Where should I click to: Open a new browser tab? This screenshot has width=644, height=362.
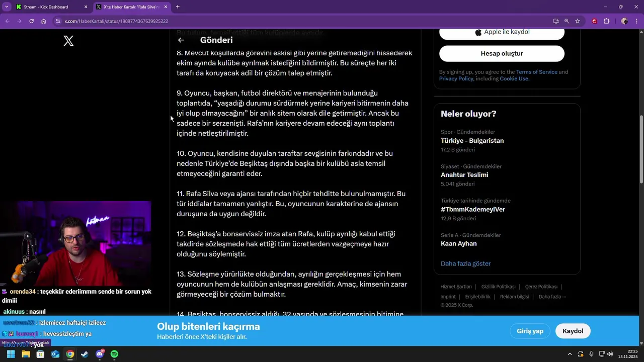pos(178,7)
